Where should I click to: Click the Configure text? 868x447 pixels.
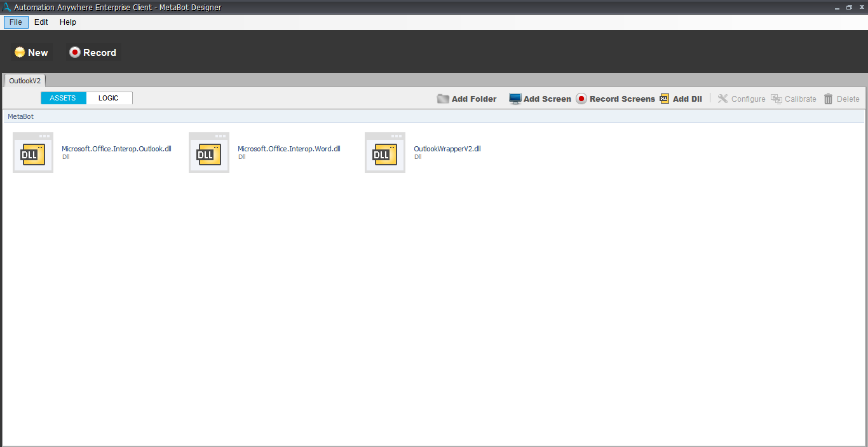749,99
